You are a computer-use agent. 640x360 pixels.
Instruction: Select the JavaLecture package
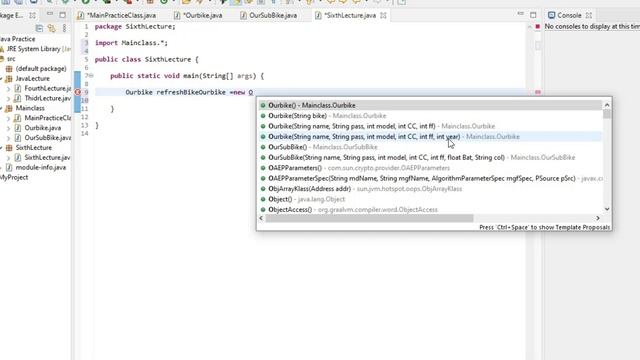28,78
